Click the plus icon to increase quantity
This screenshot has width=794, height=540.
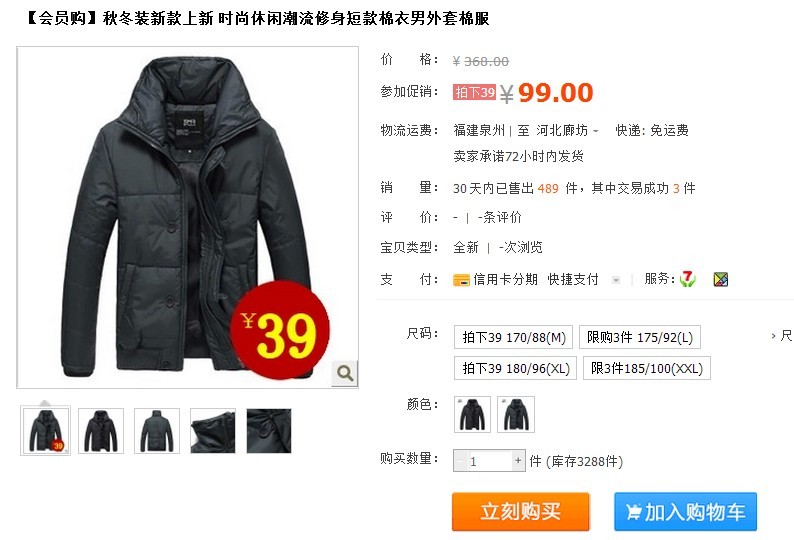click(518, 460)
